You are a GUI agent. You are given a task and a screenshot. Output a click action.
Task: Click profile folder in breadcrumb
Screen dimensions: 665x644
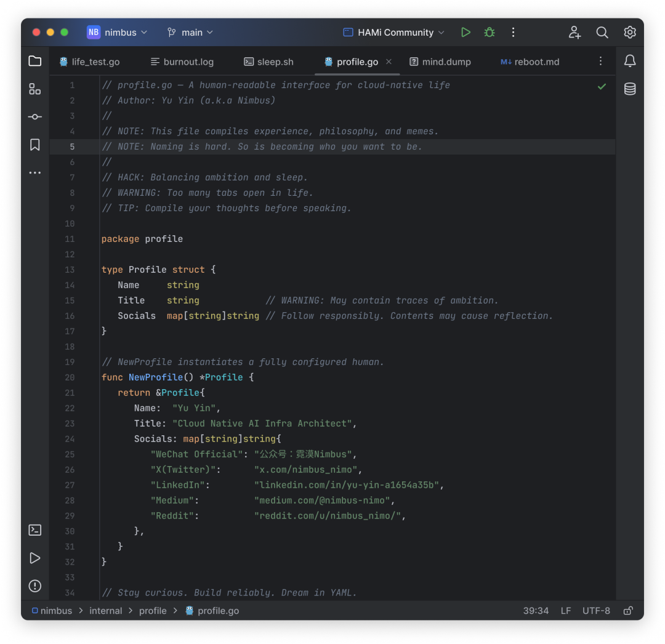(x=153, y=611)
